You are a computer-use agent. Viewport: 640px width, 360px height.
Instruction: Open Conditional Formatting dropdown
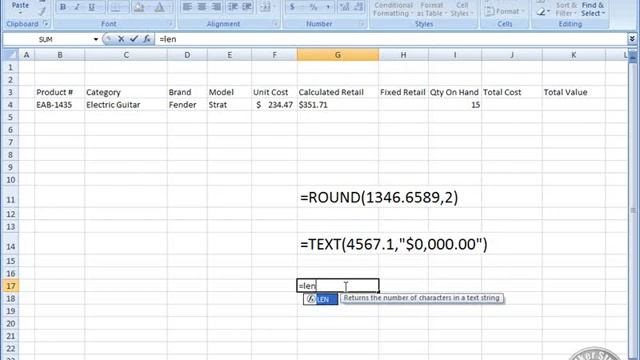tap(393, 9)
